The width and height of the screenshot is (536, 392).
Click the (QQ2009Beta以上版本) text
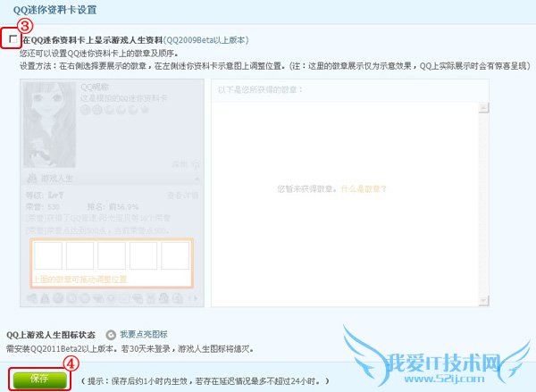(205, 40)
